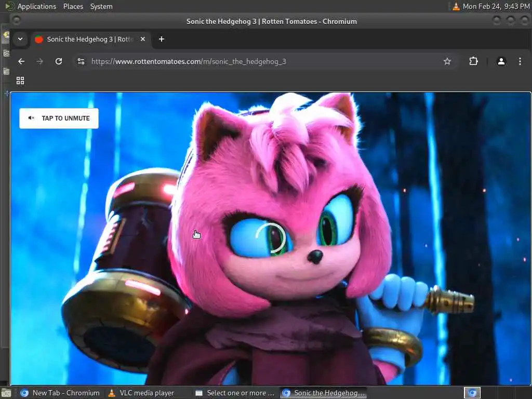Expand the tab search dropdown arrow

(x=20, y=39)
